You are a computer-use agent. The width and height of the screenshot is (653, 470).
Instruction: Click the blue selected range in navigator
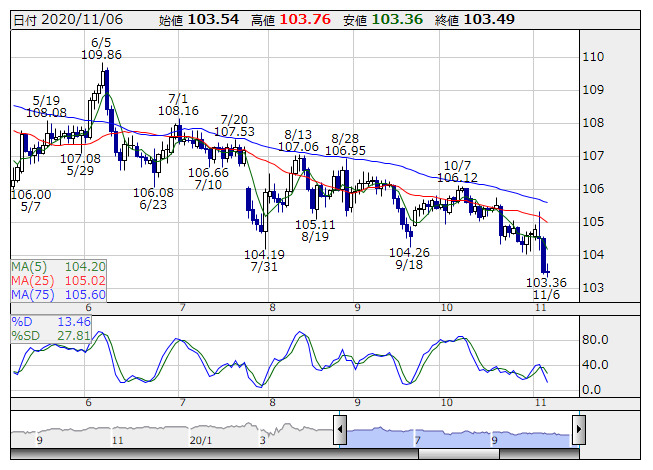459,432
